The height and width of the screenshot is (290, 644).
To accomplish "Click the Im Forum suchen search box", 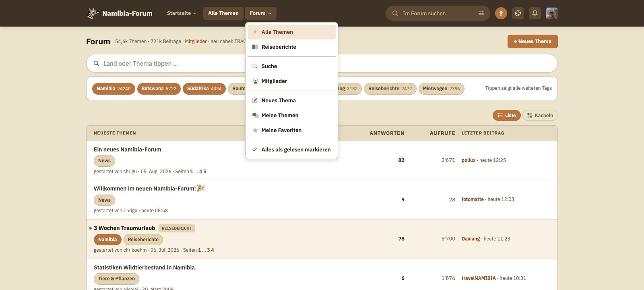I will (437, 13).
